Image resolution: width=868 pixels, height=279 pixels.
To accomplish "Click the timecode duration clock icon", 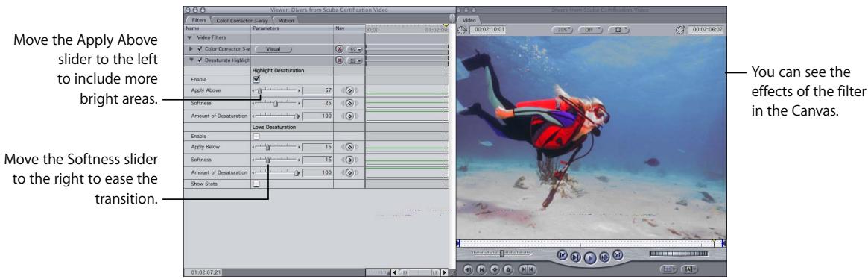I will tap(462, 30).
